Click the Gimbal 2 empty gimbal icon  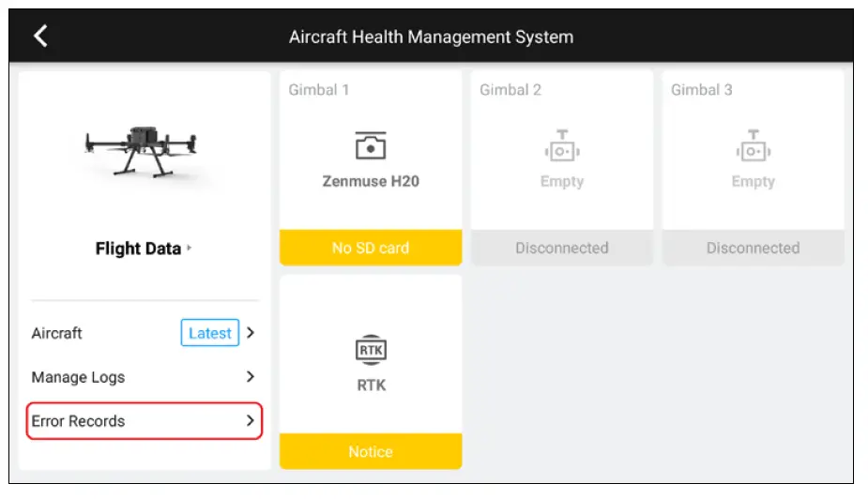[562, 145]
